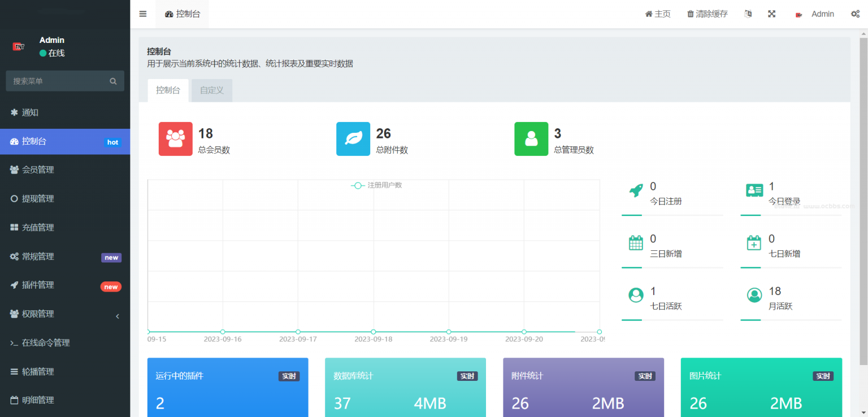Focus the 搜索菜单 search field
This screenshot has height=417, width=868.
[x=65, y=81]
